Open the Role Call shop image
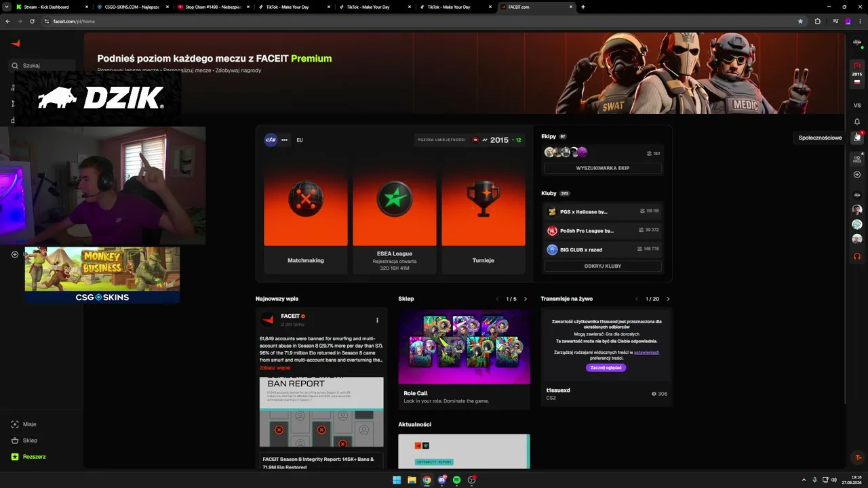868x488 pixels. tap(464, 347)
